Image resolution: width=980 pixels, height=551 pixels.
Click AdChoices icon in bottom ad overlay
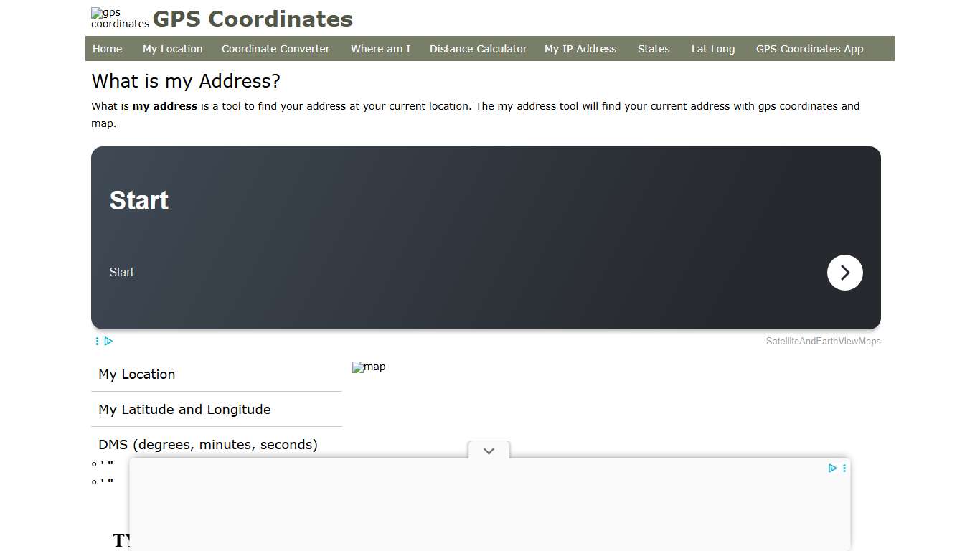pyautogui.click(x=832, y=468)
